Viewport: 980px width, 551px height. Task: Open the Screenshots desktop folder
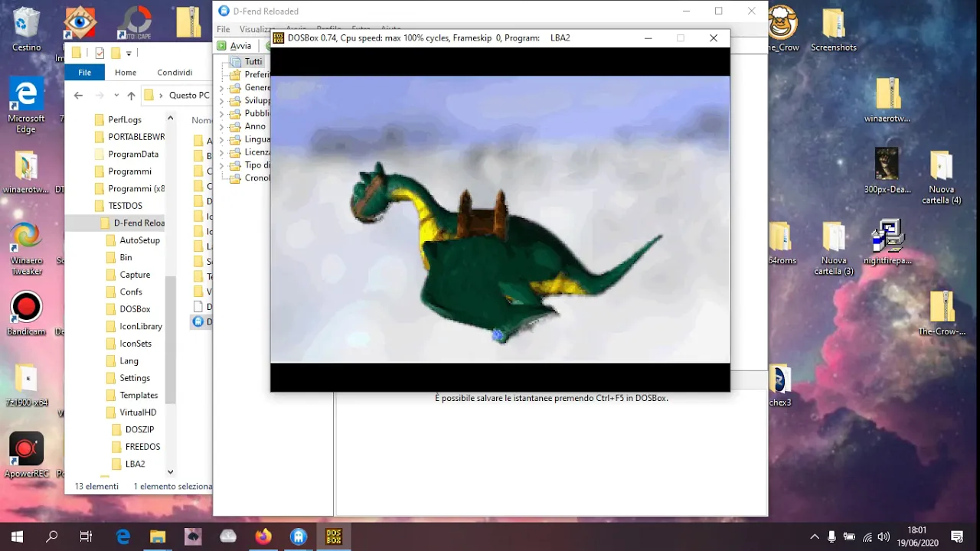point(834,29)
